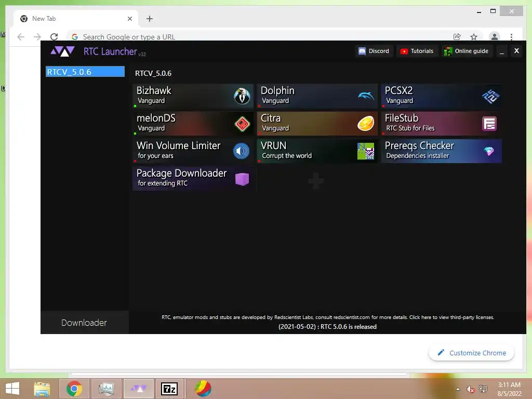Click the PCSX2 blue logo icon
The height and width of the screenshot is (399, 532).
pyautogui.click(x=490, y=96)
